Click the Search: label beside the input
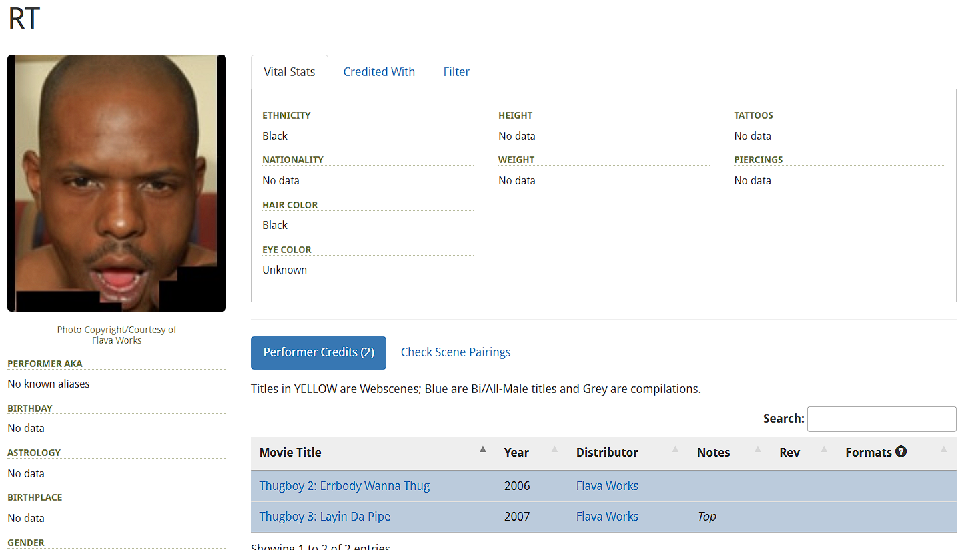This screenshot has width=980, height=550. point(784,419)
